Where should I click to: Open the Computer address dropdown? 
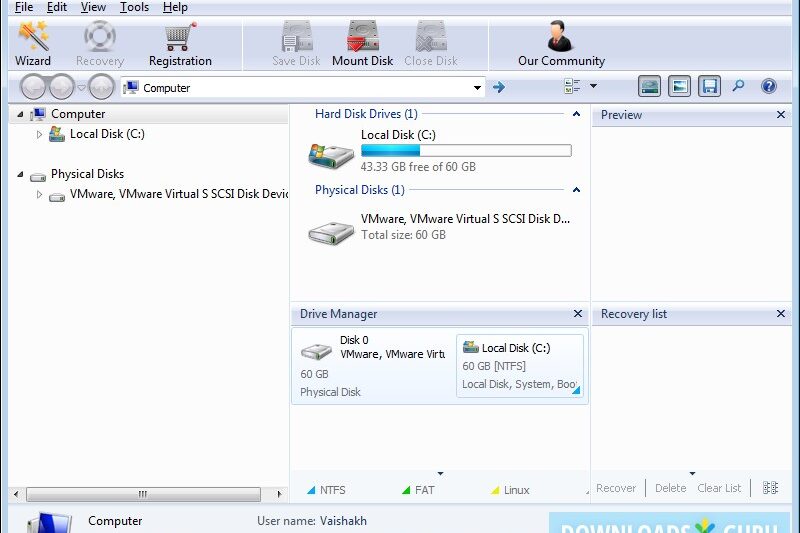click(477, 88)
